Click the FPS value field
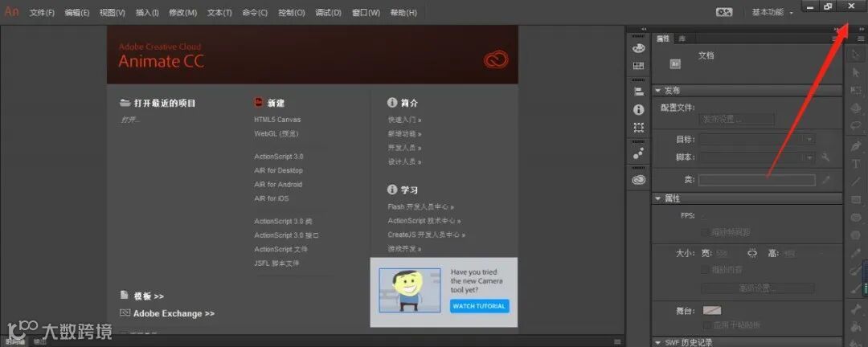The height and width of the screenshot is (347, 868). [x=705, y=216]
